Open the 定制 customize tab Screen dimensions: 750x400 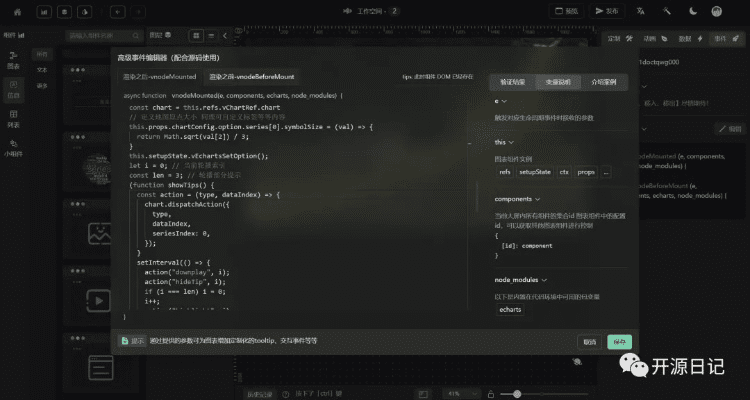click(620, 39)
